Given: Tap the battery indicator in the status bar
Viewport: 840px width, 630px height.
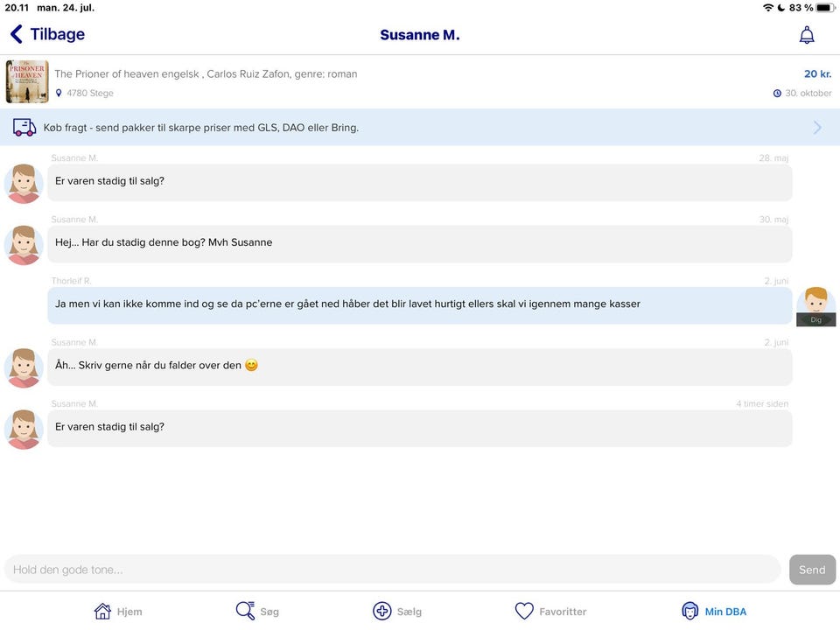Looking at the screenshot, I should pyautogui.click(x=824, y=8).
